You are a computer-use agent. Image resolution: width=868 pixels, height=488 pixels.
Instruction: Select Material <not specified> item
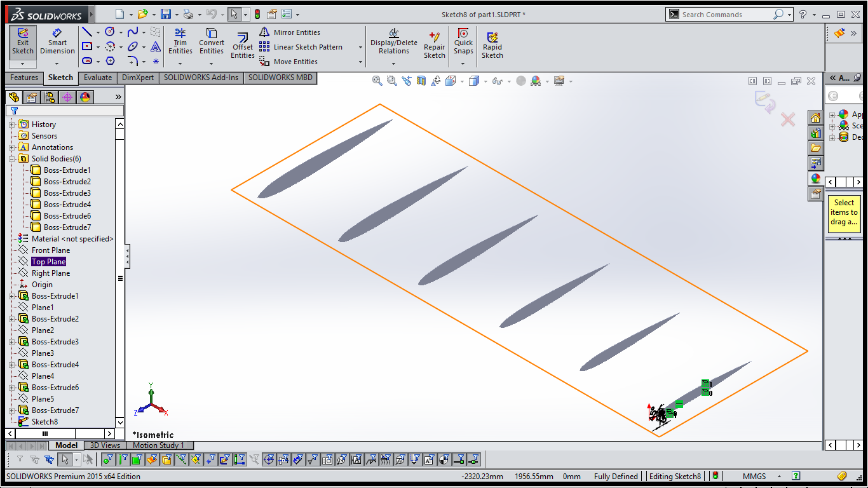(72, 239)
